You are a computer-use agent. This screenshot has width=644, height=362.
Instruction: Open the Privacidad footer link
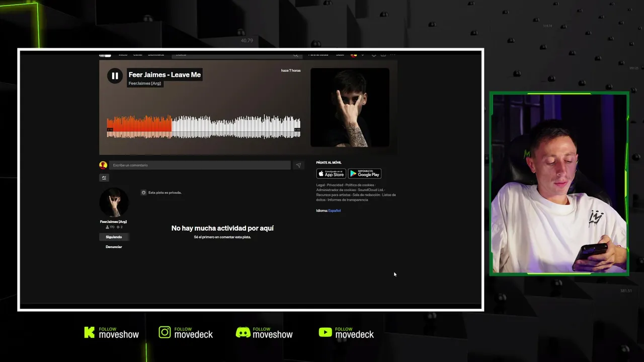point(335,185)
